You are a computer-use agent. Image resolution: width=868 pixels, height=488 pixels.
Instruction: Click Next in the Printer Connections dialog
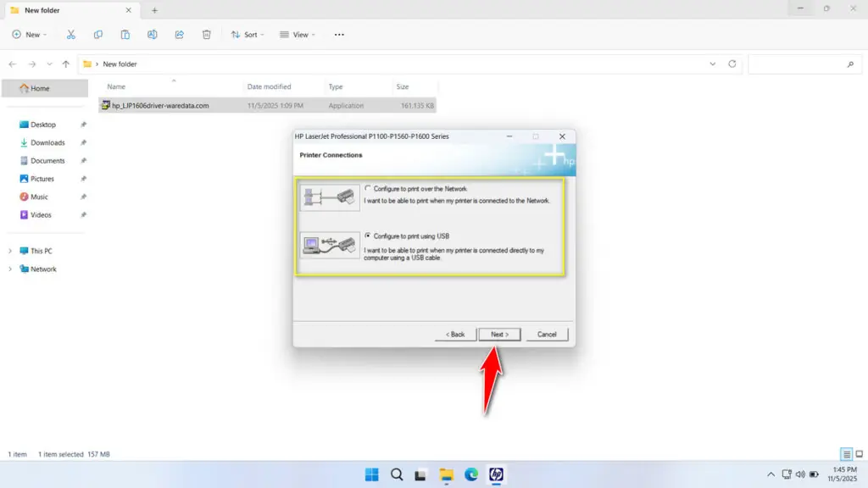[499, 334]
